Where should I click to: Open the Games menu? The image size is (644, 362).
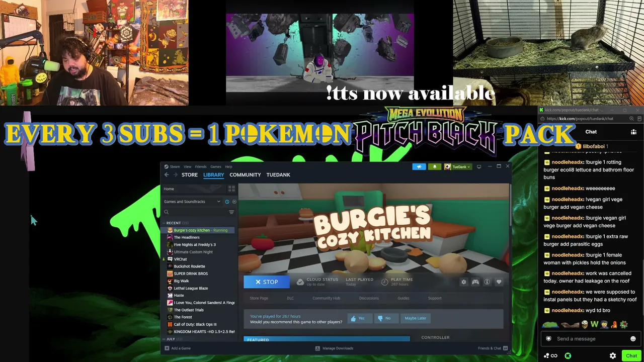pos(216,166)
